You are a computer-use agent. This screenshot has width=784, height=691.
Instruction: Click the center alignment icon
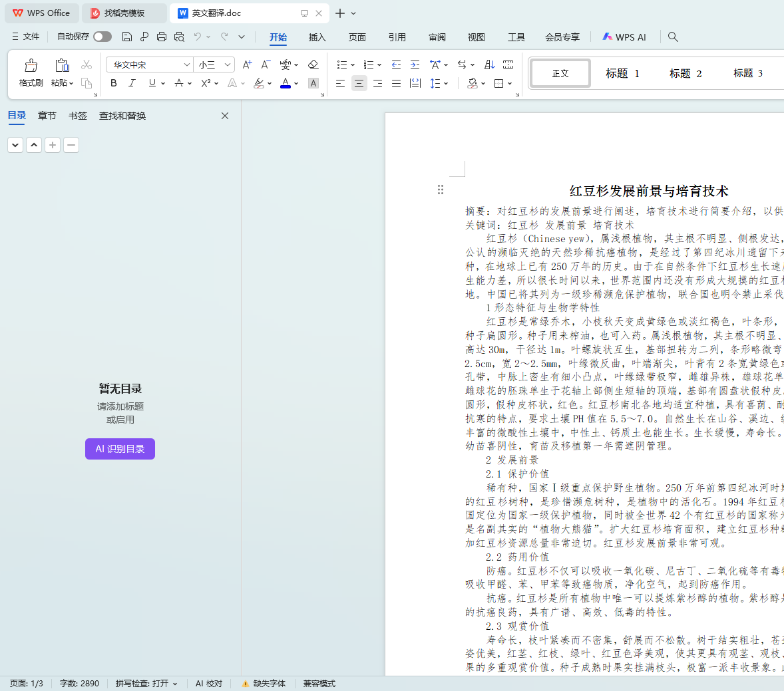click(359, 83)
